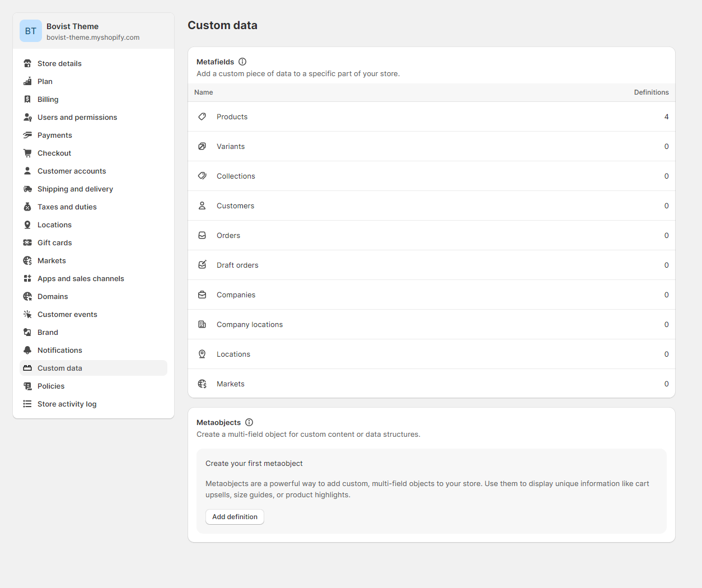Open the Markets globe icon in sidebar
This screenshot has width=702, height=588.
(x=27, y=260)
